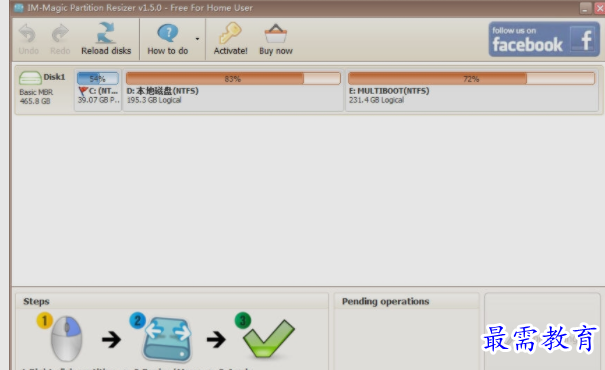Viewport: 605px width, 370px height.
Task: Close the Partition Resizer window
Action: (600, 8)
